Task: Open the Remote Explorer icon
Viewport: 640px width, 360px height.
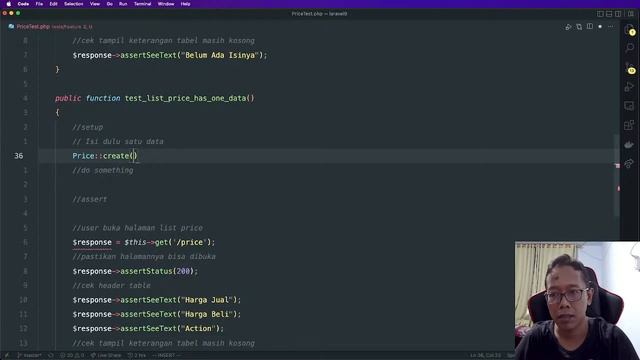Action: click(629, 106)
